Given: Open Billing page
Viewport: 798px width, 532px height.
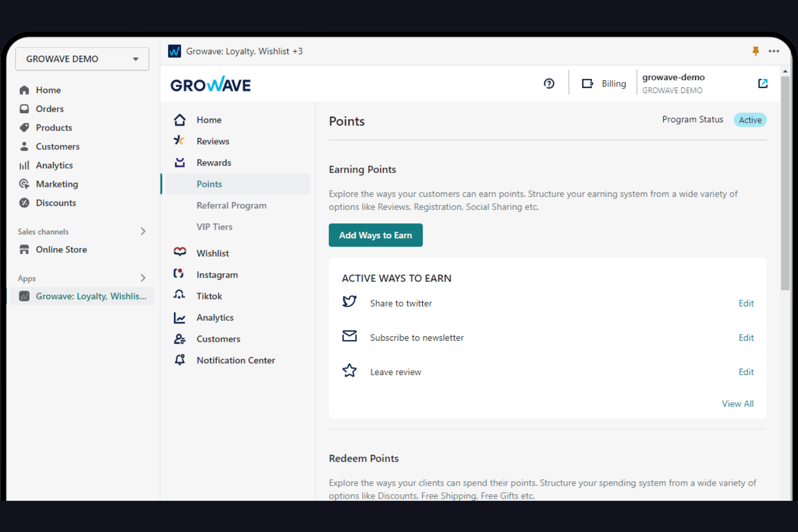Looking at the screenshot, I should [x=614, y=84].
